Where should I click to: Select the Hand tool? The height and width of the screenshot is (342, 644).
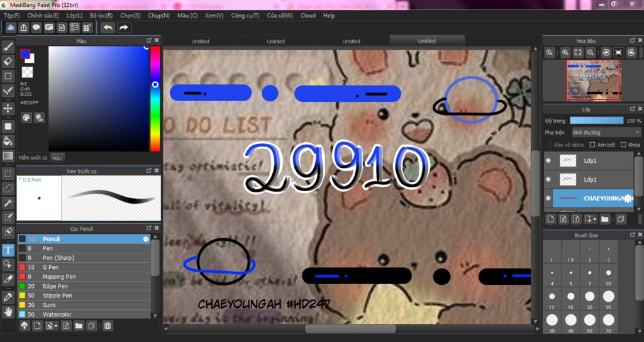(x=8, y=312)
